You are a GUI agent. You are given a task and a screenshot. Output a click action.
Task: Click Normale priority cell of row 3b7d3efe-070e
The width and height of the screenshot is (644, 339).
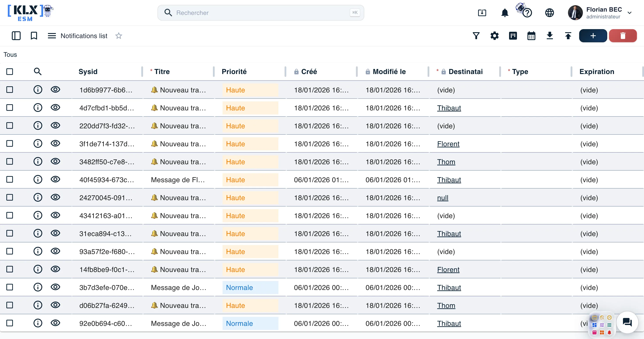tap(250, 288)
